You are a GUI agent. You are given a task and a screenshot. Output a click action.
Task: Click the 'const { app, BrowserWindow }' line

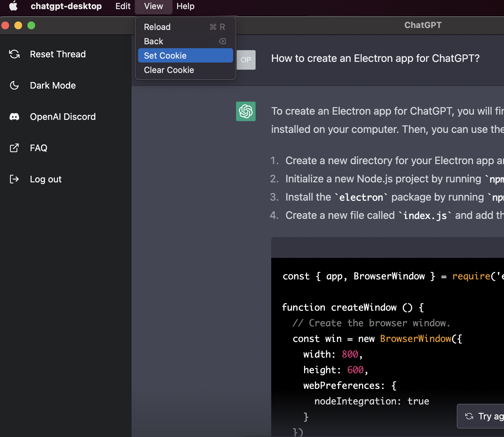click(x=393, y=276)
